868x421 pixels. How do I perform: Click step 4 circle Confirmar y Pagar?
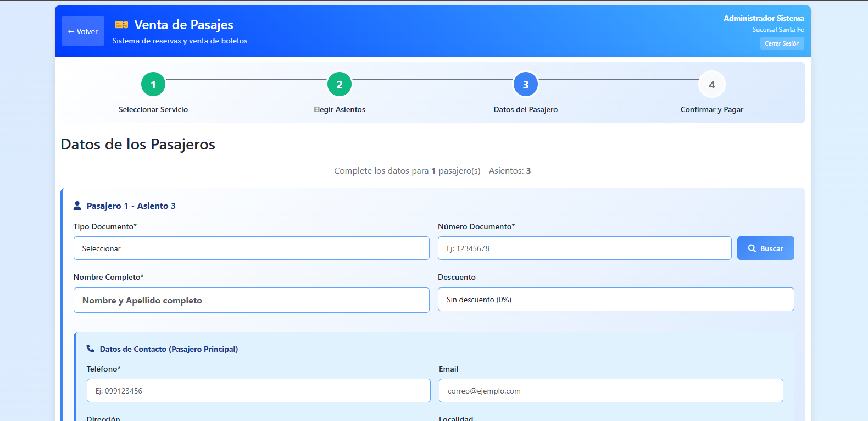click(x=711, y=85)
